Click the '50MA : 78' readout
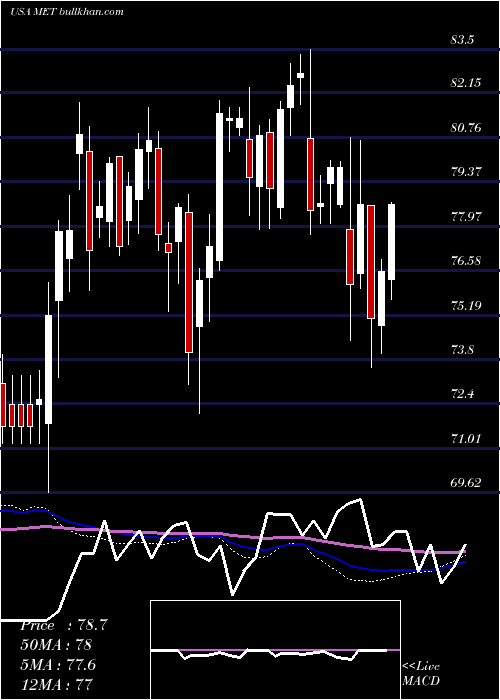The height and width of the screenshot is (700, 500). pyautogui.click(x=55, y=645)
